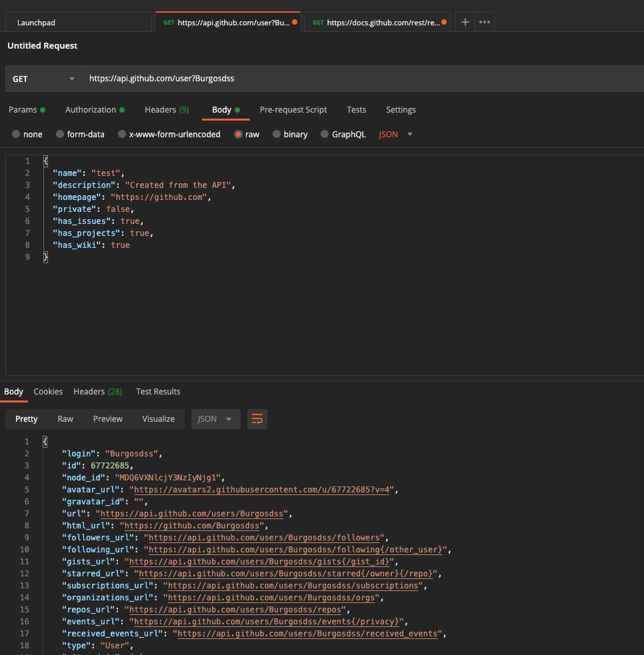Switch to the api.github.com/user request tab
Image resolution: width=644 pixels, height=655 pixels.
coord(228,23)
